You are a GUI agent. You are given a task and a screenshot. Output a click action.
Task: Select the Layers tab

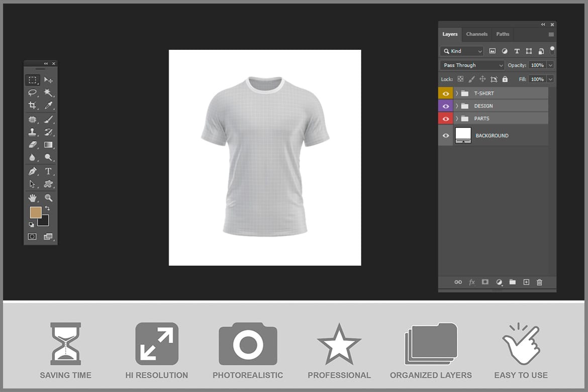click(450, 34)
